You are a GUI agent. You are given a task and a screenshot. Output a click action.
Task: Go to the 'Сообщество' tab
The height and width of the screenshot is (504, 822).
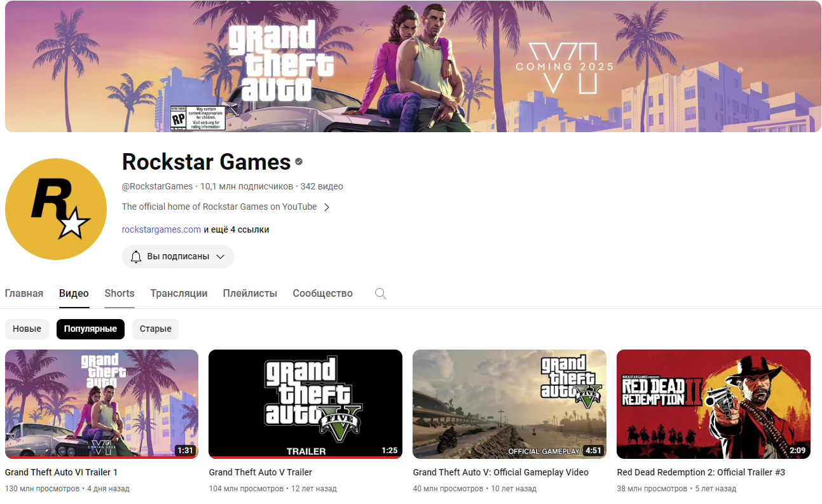point(322,294)
